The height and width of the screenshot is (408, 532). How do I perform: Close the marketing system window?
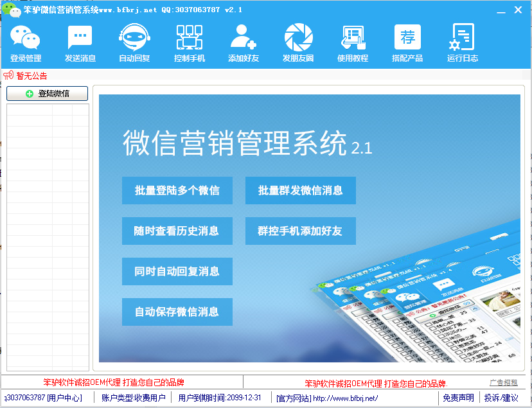518,10
